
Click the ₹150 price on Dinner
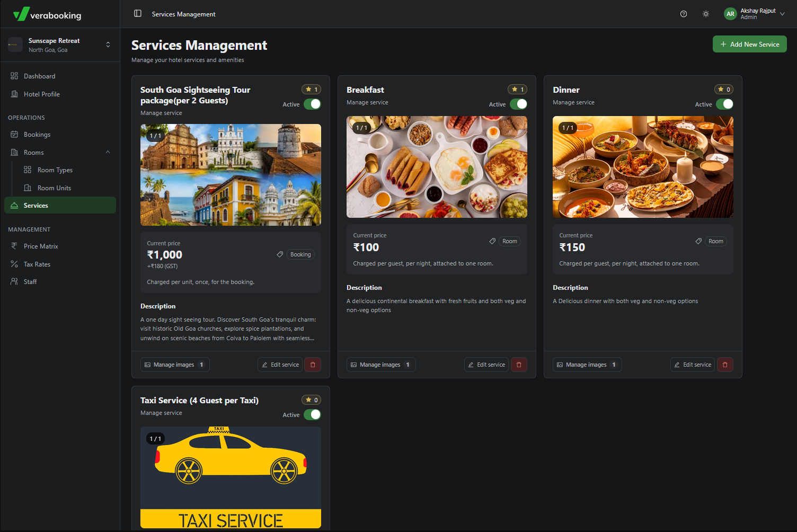coord(572,247)
